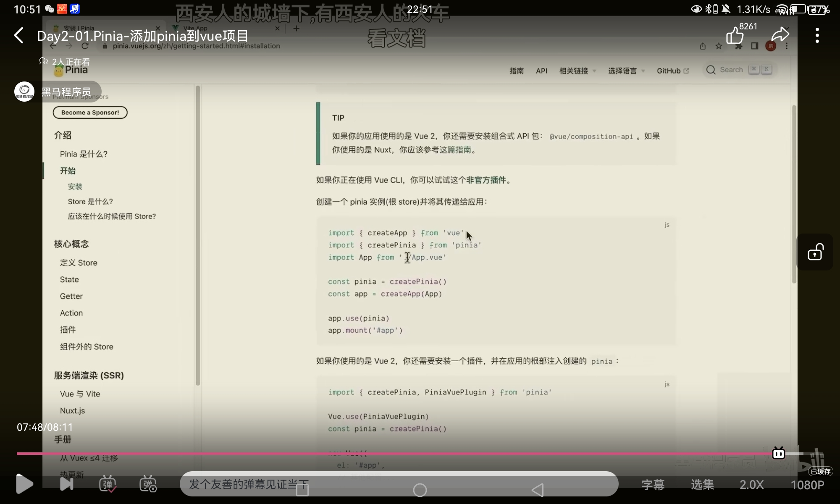Open the three-dot more options menu
This screenshot has width=840, height=504.
(x=817, y=36)
